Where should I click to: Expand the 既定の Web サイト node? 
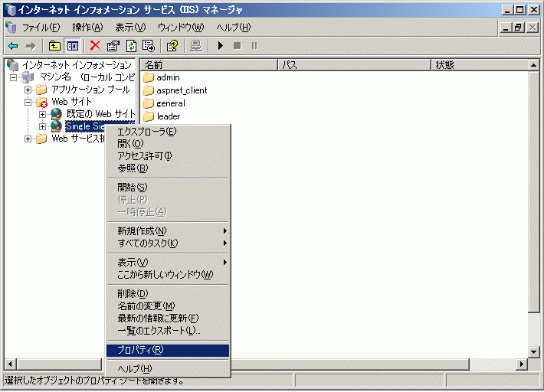(42, 114)
